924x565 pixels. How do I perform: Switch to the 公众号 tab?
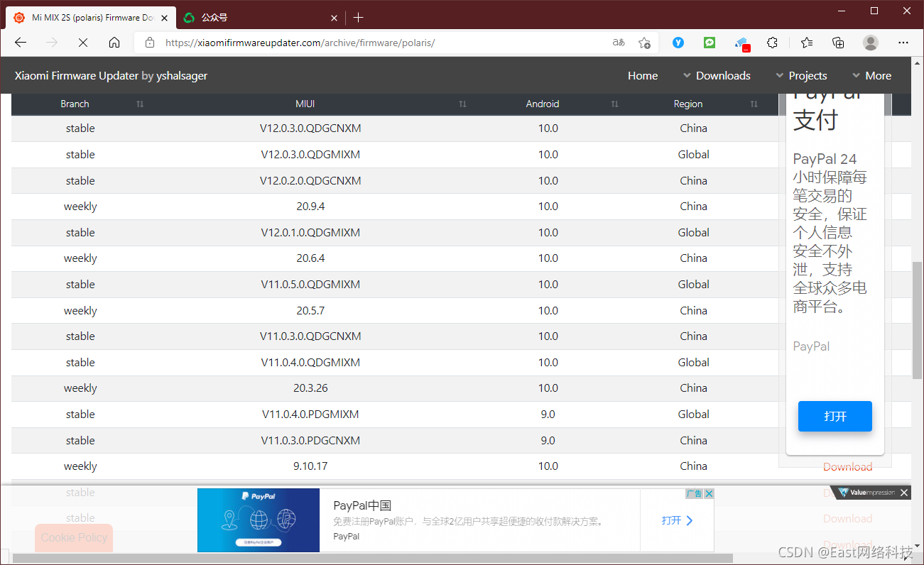pyautogui.click(x=260, y=18)
